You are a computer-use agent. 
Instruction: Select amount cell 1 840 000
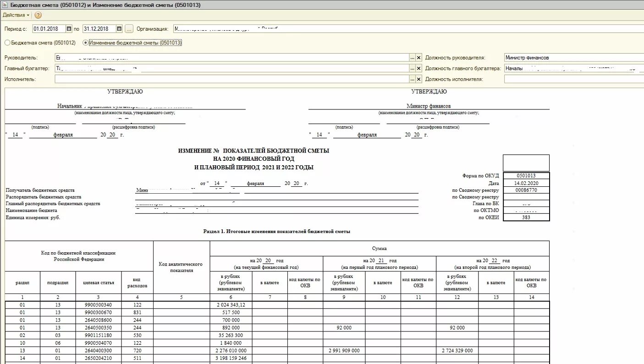point(231,343)
